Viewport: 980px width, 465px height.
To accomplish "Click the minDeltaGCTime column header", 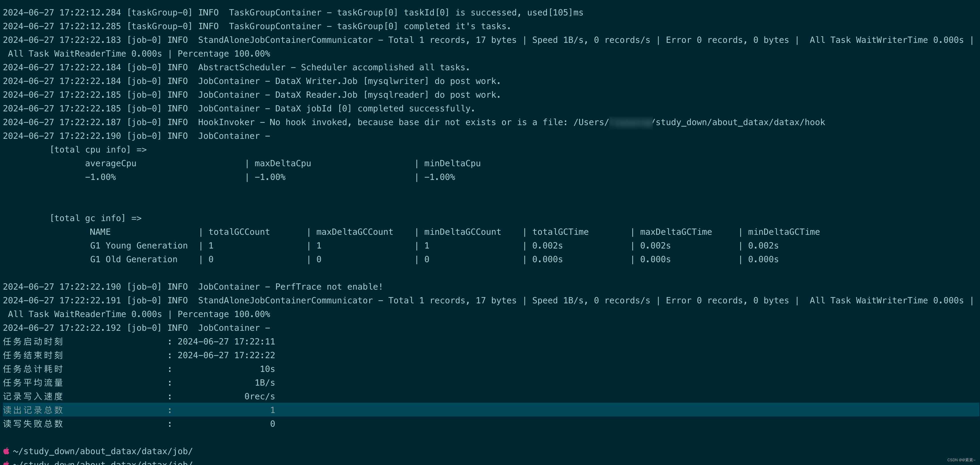I will (784, 232).
